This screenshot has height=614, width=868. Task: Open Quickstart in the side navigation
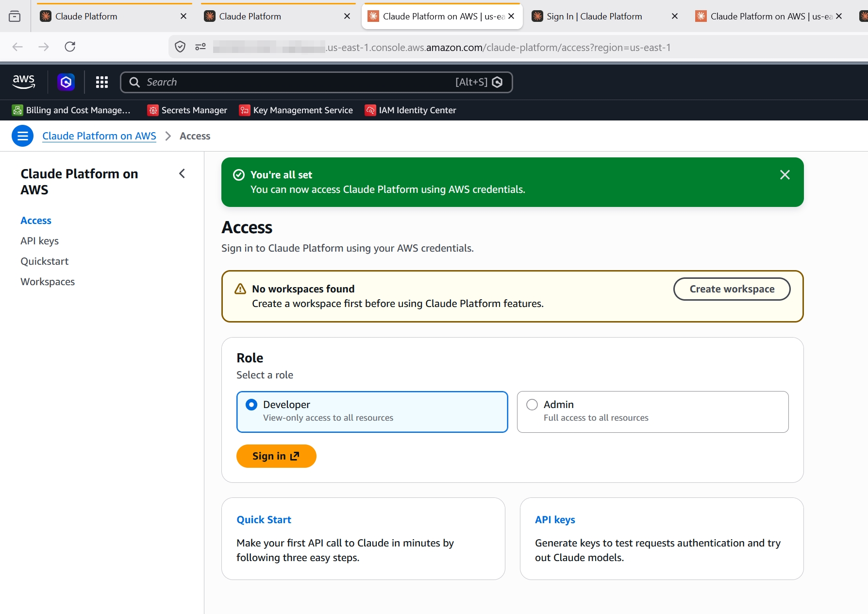pos(45,261)
